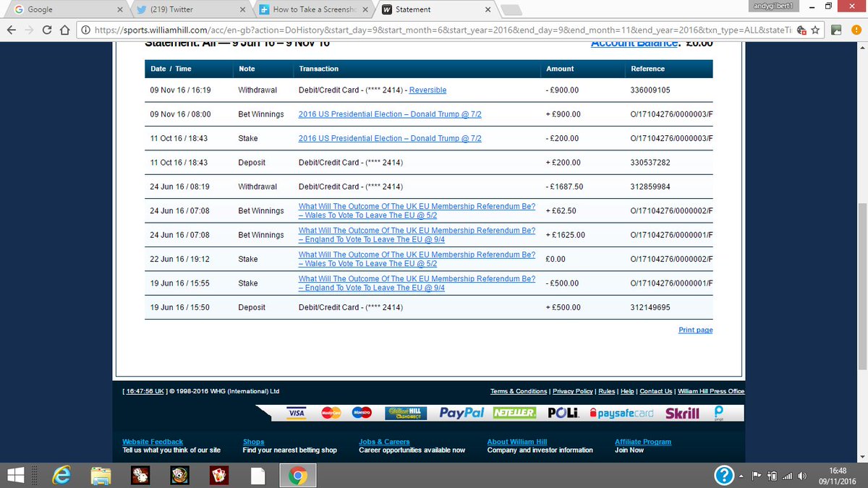Open the green picture extension icon

(836, 30)
